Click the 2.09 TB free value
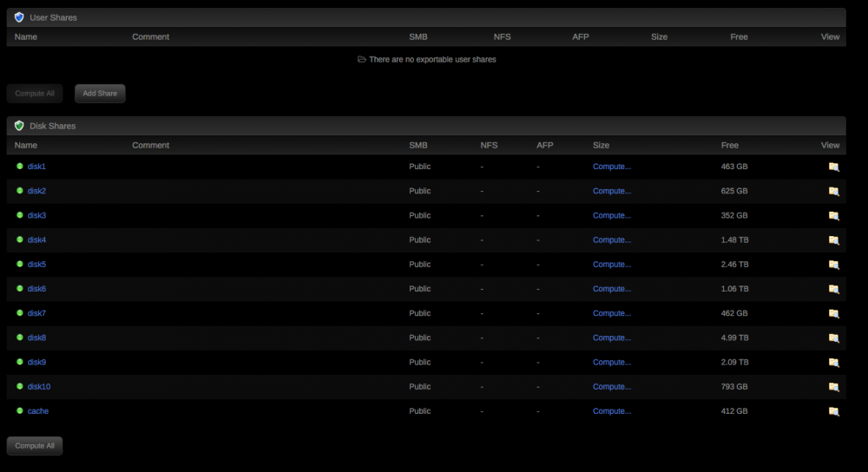 click(734, 362)
